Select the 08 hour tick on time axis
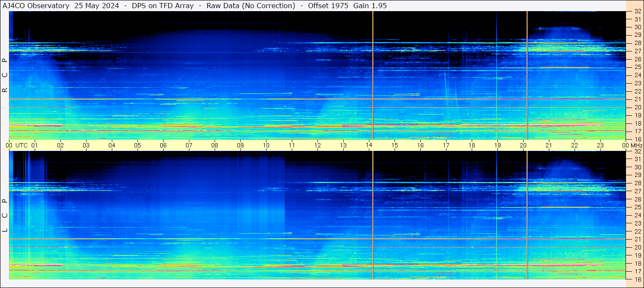The width and height of the screenshot is (644, 288). (x=215, y=145)
